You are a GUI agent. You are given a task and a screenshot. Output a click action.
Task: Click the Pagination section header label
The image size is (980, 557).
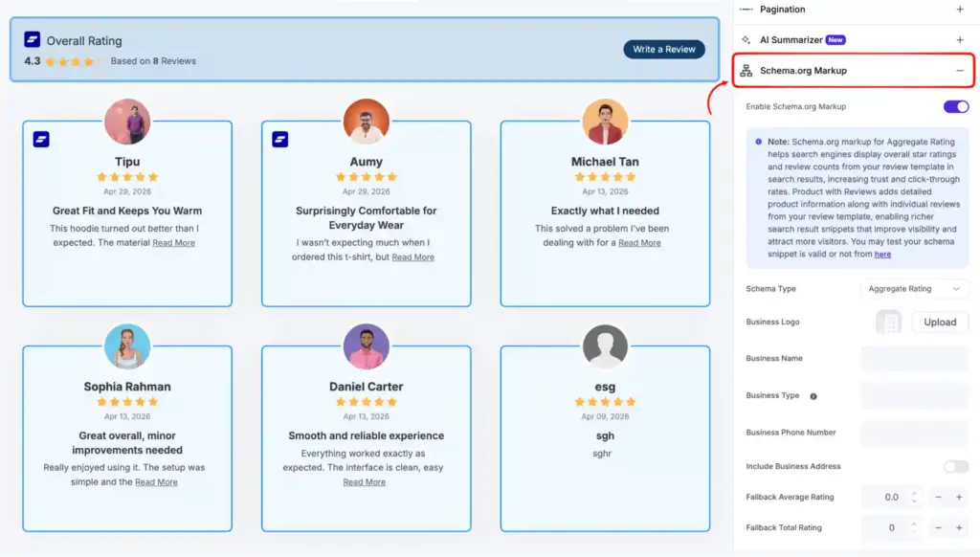783,10
